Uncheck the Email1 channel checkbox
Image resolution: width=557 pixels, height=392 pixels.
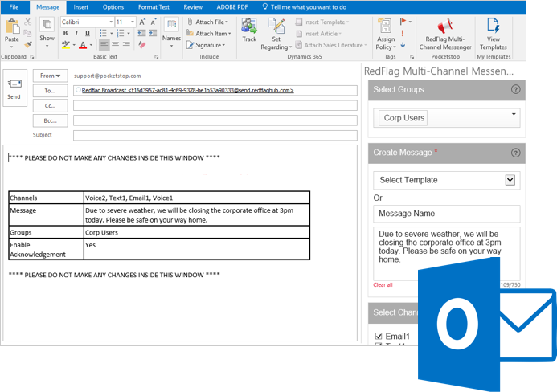379,337
